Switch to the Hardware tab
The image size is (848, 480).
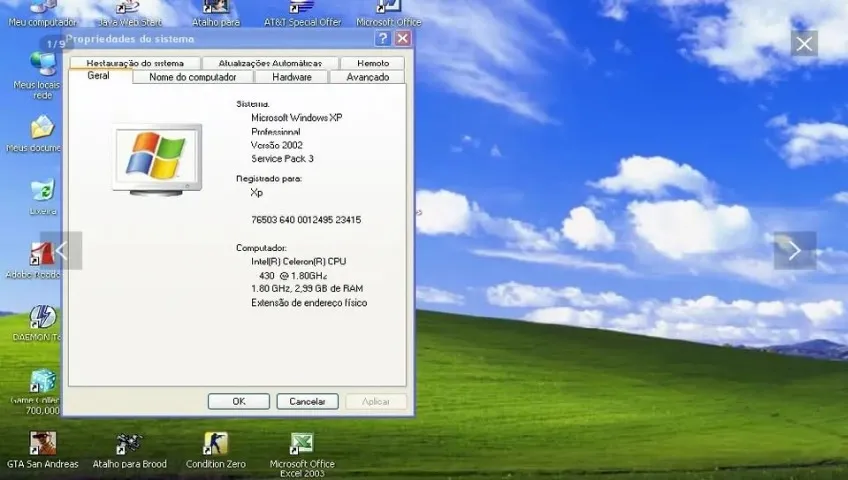tap(292, 77)
